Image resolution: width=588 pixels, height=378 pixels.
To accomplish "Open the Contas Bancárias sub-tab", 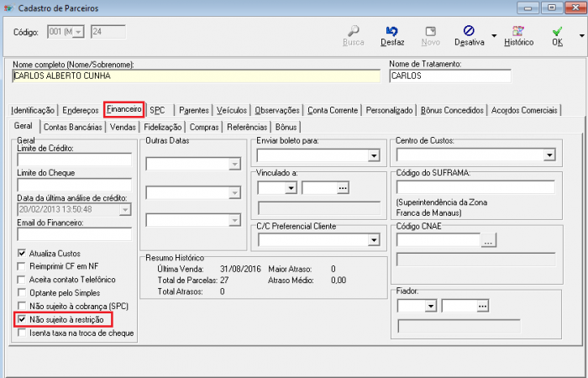I will 73,127.
